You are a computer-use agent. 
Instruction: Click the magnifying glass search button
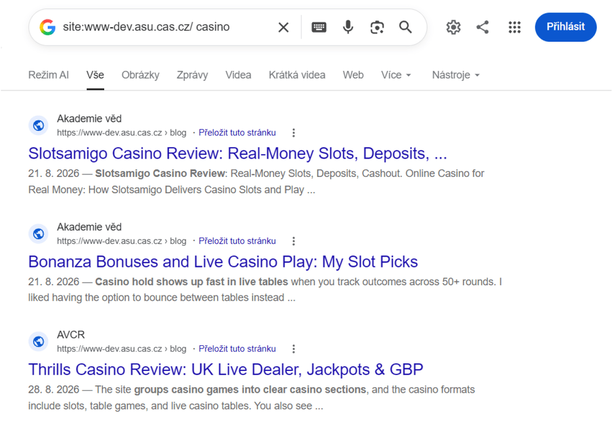[405, 27]
